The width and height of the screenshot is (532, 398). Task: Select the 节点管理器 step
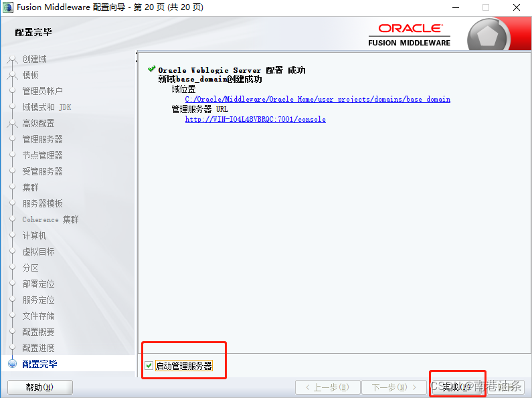click(x=42, y=155)
